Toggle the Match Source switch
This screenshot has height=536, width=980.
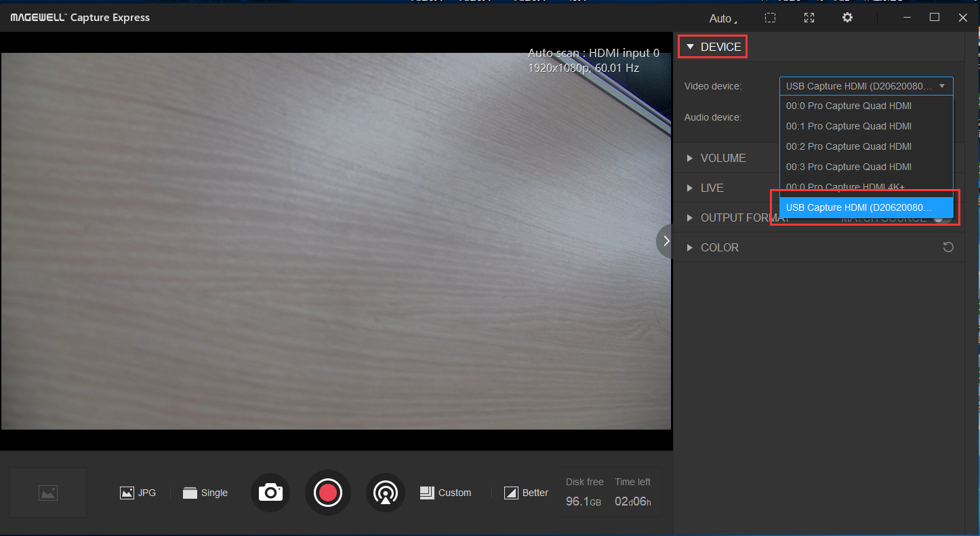tap(941, 218)
